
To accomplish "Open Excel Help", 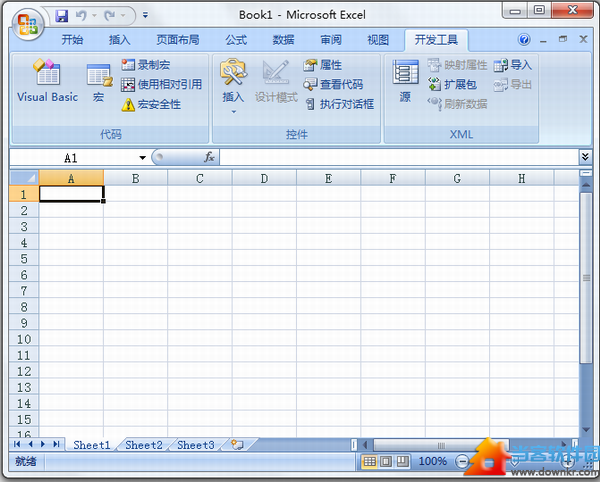I will point(524,39).
